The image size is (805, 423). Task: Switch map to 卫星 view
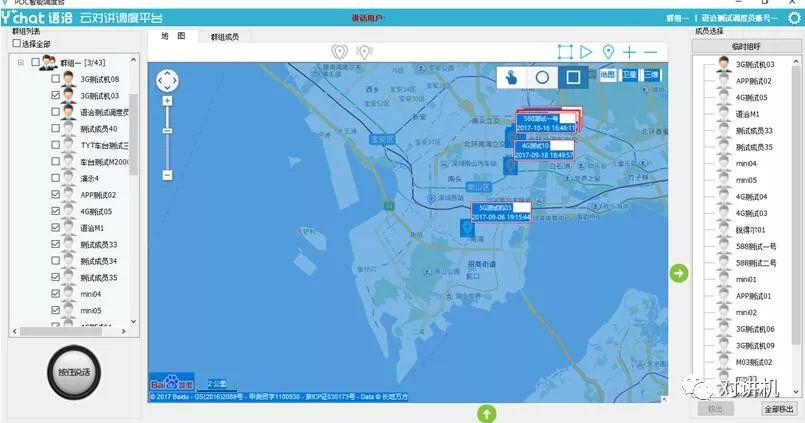tap(629, 75)
